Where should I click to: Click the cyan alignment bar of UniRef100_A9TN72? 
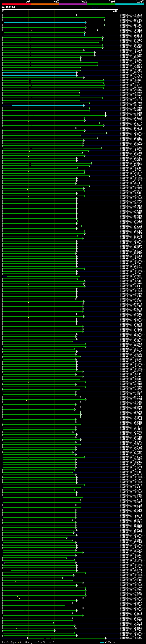40,72
